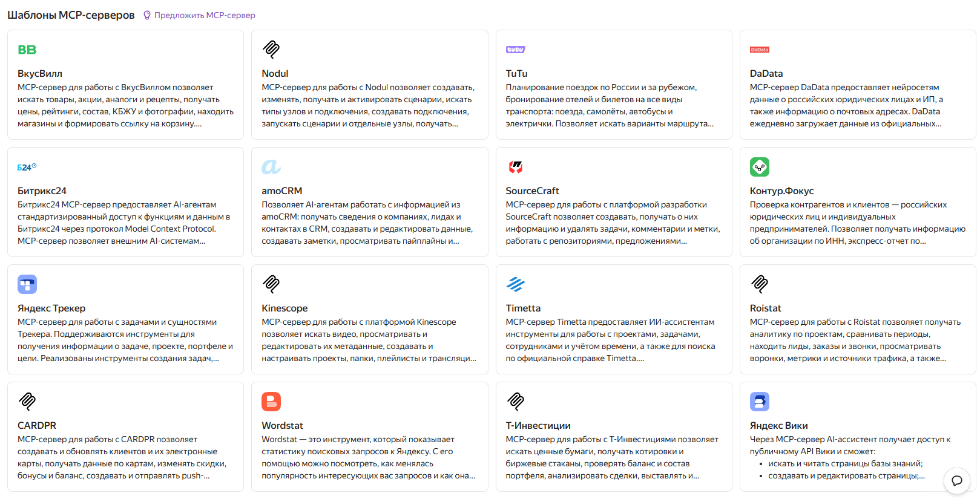This screenshot has width=980, height=499.
Task: Click the orange Wordstat icon
Action: pos(271,402)
